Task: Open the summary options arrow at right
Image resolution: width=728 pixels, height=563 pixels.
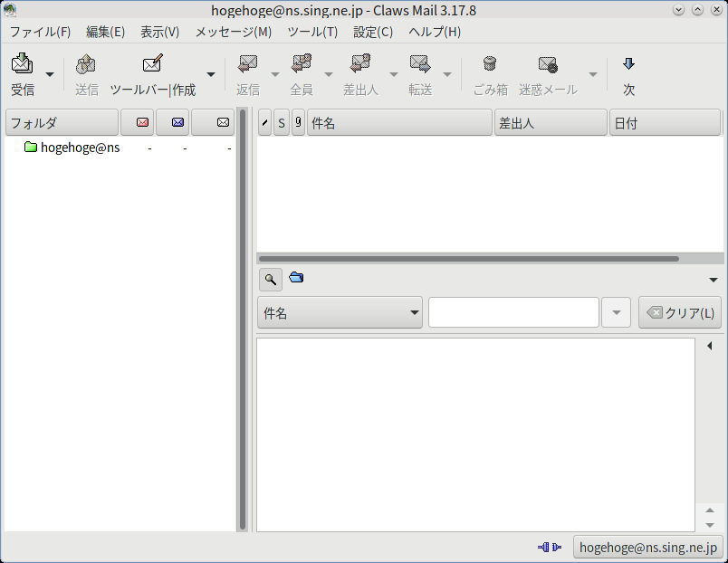Action: [x=714, y=280]
